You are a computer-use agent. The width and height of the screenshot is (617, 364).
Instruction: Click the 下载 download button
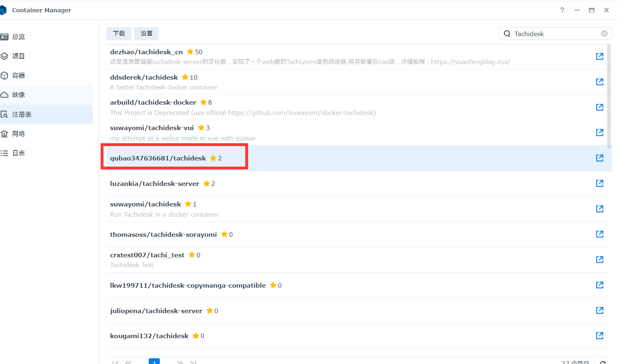[x=119, y=34]
